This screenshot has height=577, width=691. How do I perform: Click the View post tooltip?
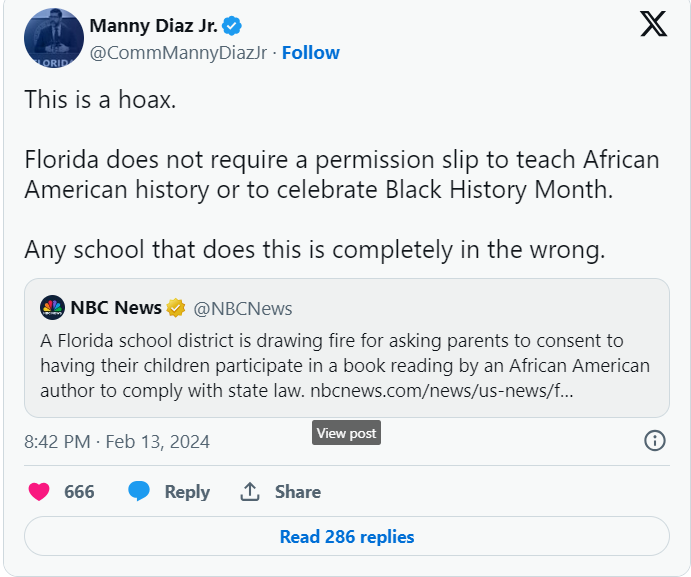point(346,433)
